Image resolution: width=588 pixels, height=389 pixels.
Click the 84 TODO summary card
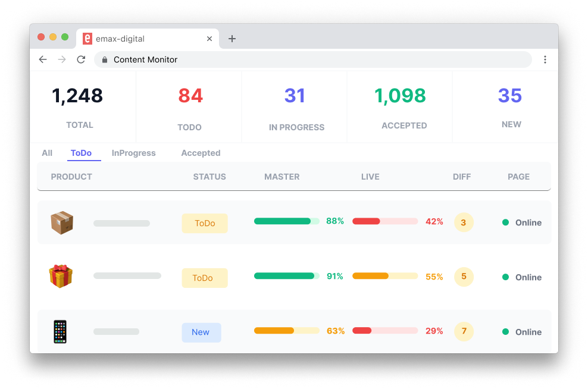click(x=190, y=107)
